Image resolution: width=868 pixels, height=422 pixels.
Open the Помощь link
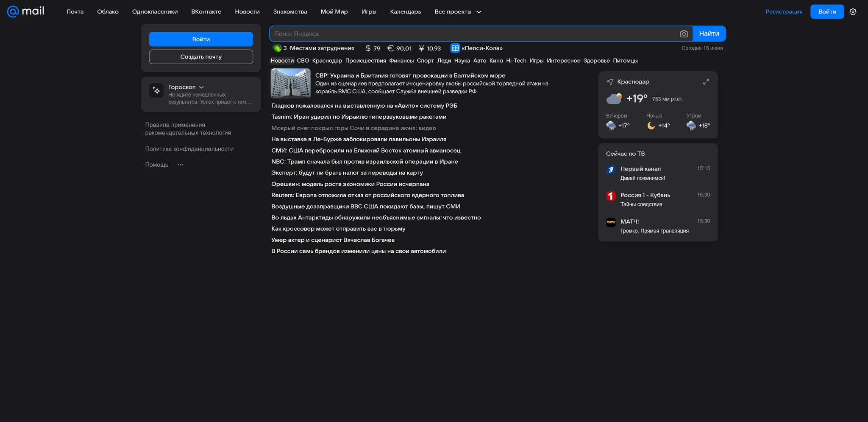[x=156, y=165]
